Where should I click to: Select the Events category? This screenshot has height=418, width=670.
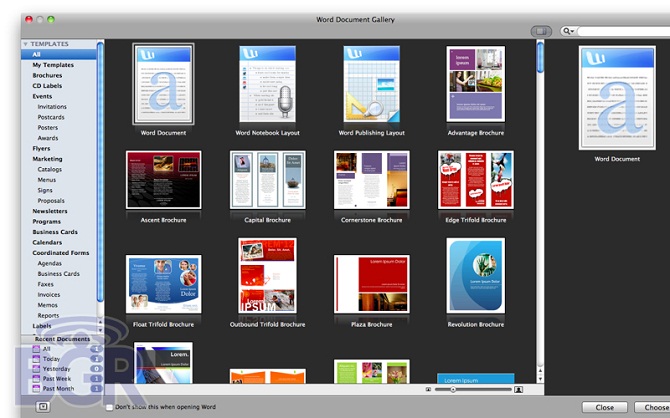click(42, 96)
